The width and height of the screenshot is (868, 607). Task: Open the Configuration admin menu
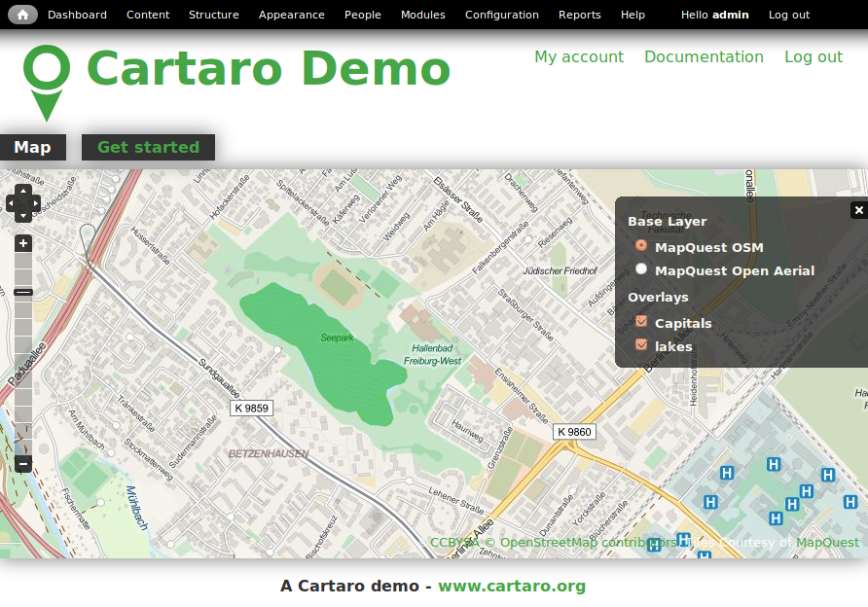(501, 15)
